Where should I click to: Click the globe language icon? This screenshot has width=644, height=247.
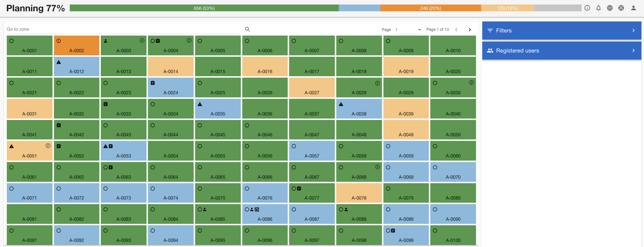pyautogui.click(x=610, y=8)
